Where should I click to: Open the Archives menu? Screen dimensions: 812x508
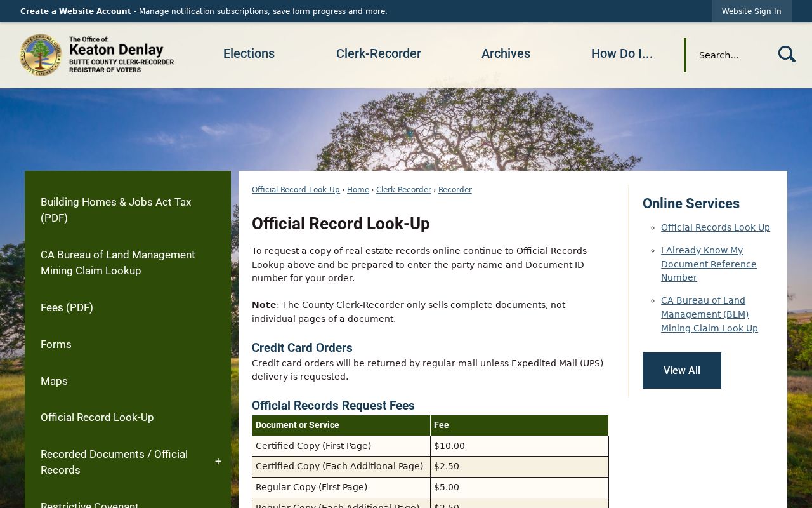[506, 54]
